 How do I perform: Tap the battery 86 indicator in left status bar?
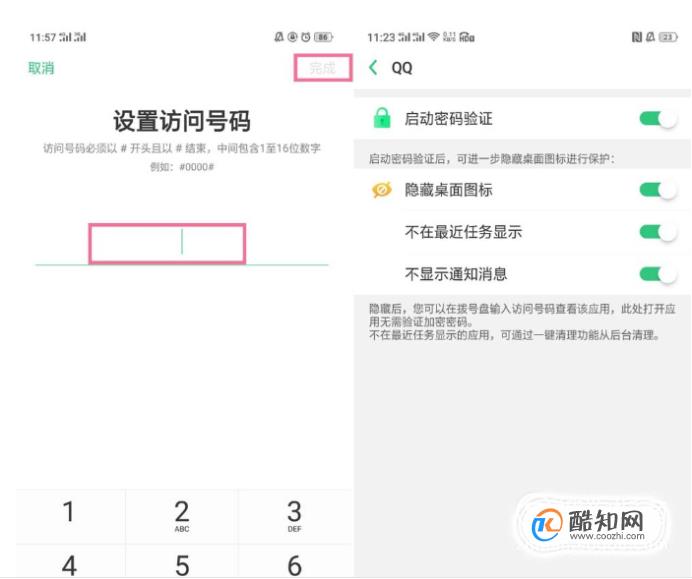(323, 37)
